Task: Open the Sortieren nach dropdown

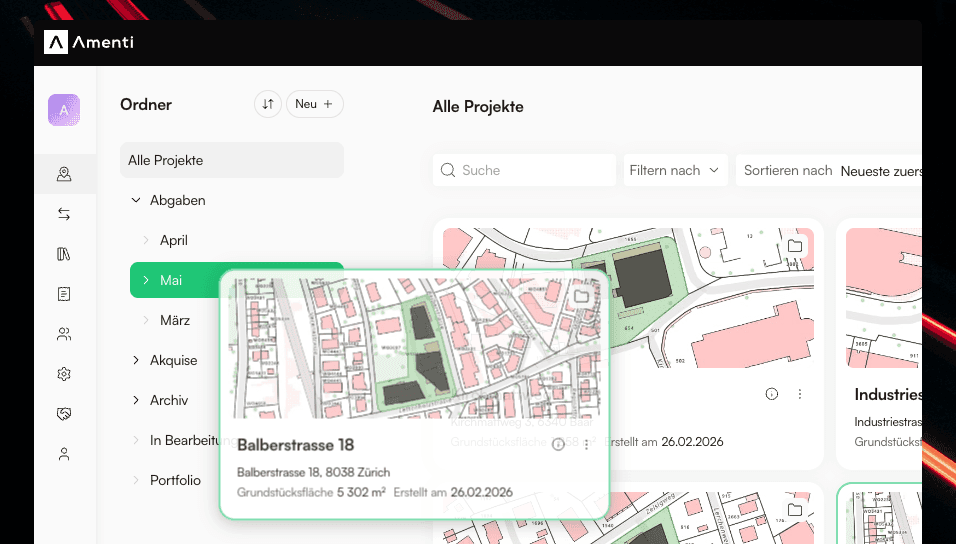Action: 829,170
